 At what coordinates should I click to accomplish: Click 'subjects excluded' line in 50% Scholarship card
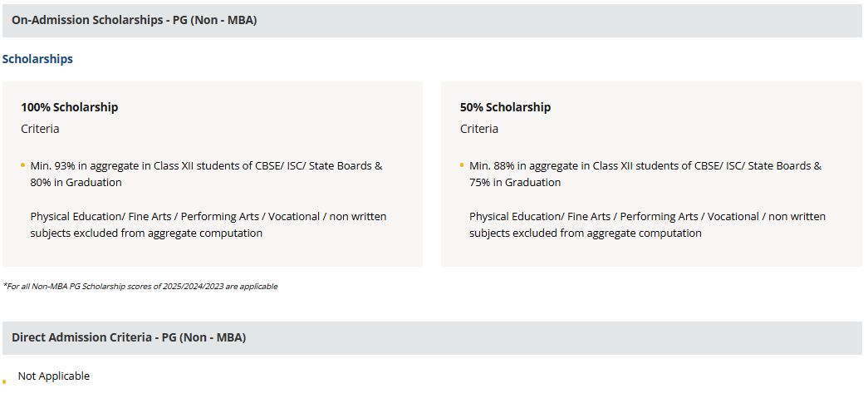click(x=586, y=233)
